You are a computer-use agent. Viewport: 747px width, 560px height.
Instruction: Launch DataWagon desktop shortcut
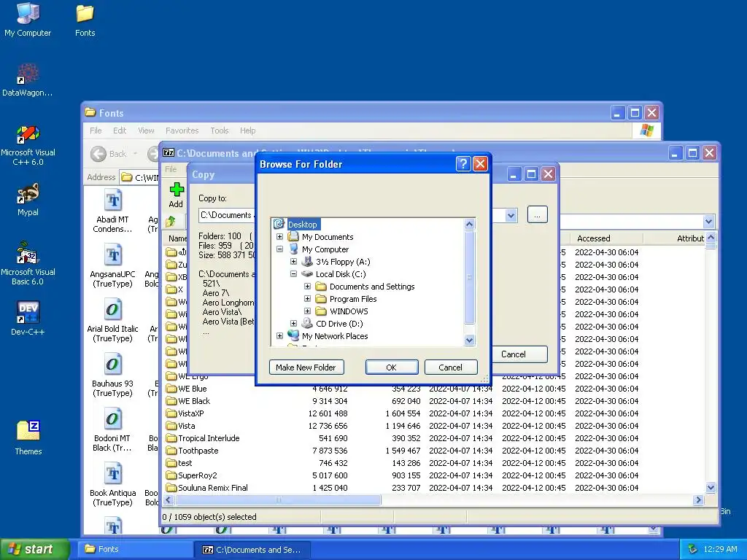(28, 80)
